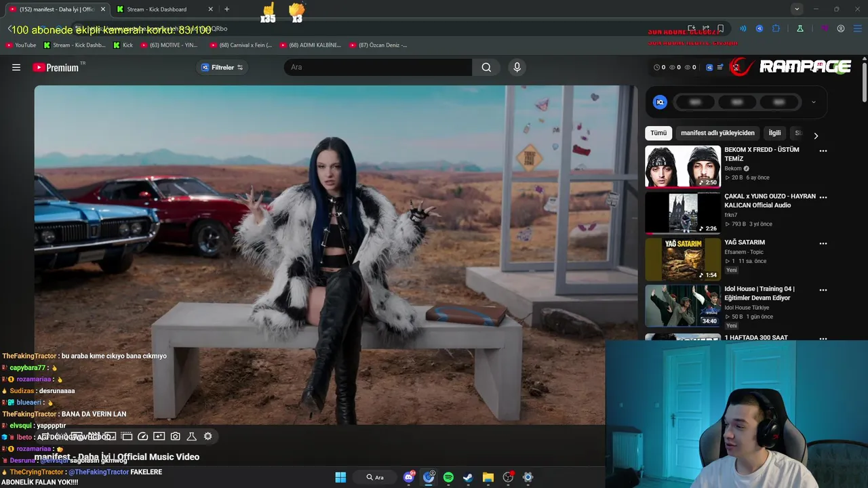Click the Idol House Türkiye channel name
Screen dimensions: 868x488
747,307
